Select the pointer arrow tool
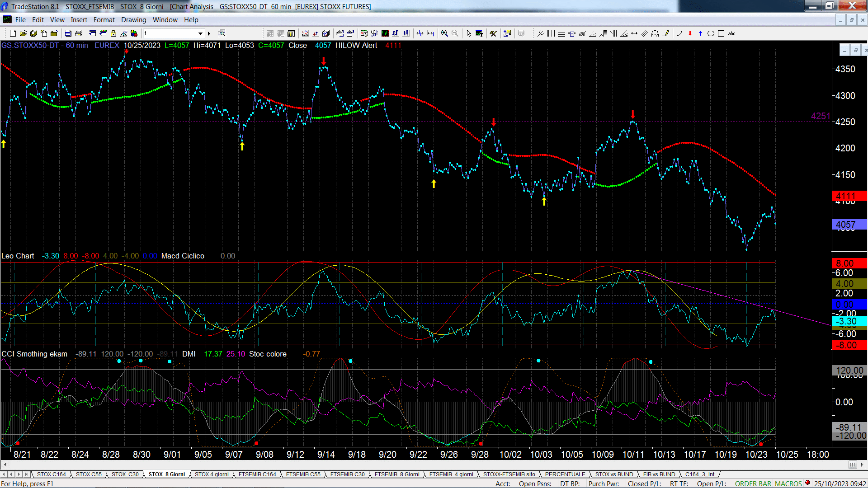The image size is (868, 488). pos(469,33)
